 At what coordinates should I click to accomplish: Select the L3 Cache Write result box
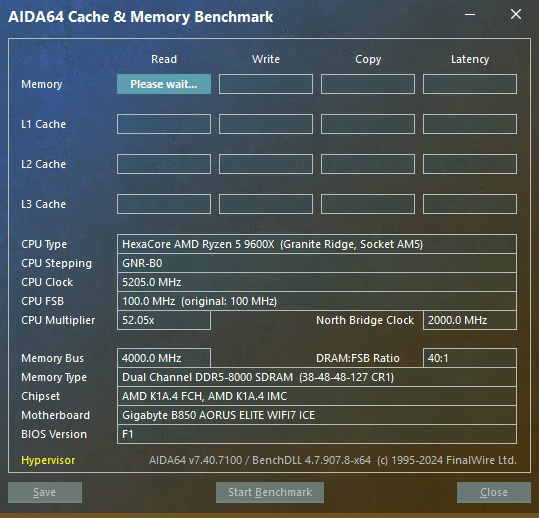266,204
